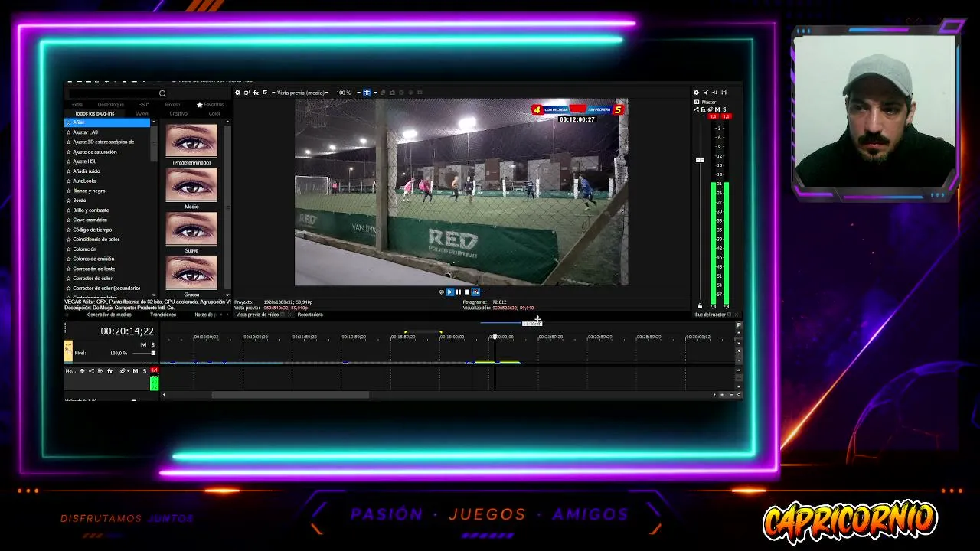Switch to the Creativo plug-in category
This screenshot has height=551, width=980.
(x=178, y=113)
